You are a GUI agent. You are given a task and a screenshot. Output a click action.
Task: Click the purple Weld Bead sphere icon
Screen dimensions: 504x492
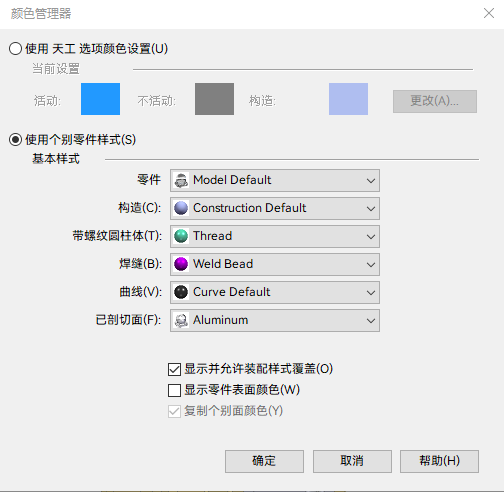181,264
